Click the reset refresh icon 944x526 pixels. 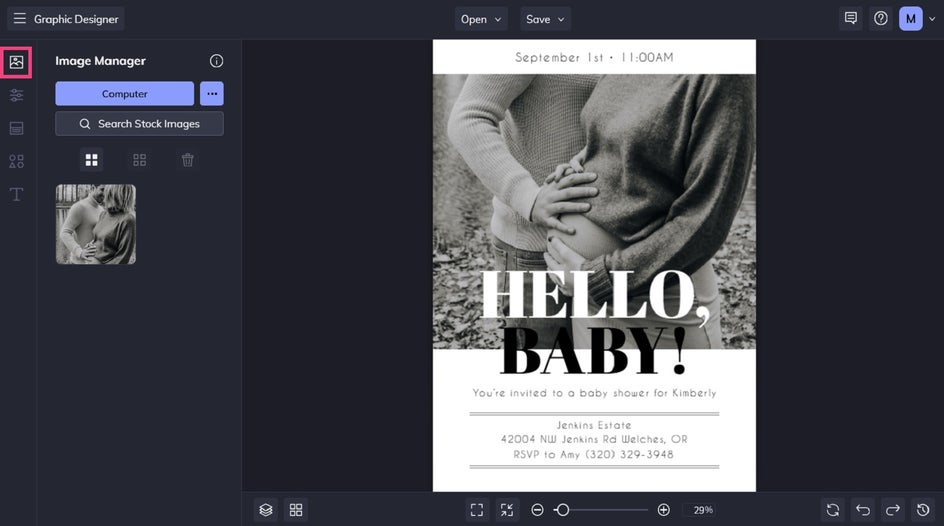pos(833,510)
